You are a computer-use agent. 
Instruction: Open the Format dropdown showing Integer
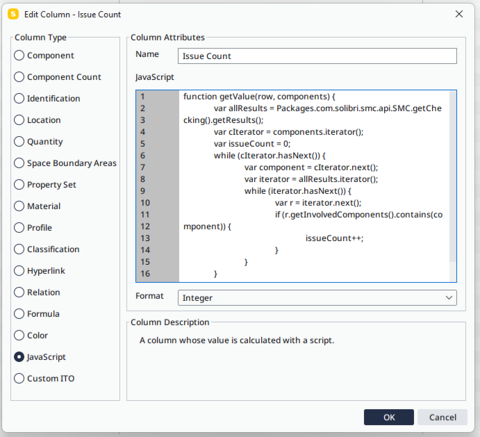click(317, 298)
